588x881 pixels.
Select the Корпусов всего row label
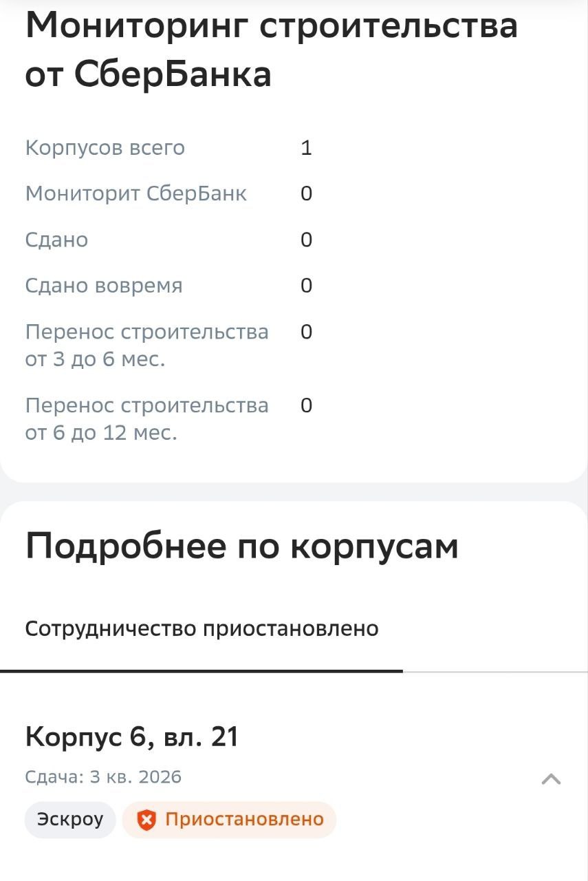[105, 148]
